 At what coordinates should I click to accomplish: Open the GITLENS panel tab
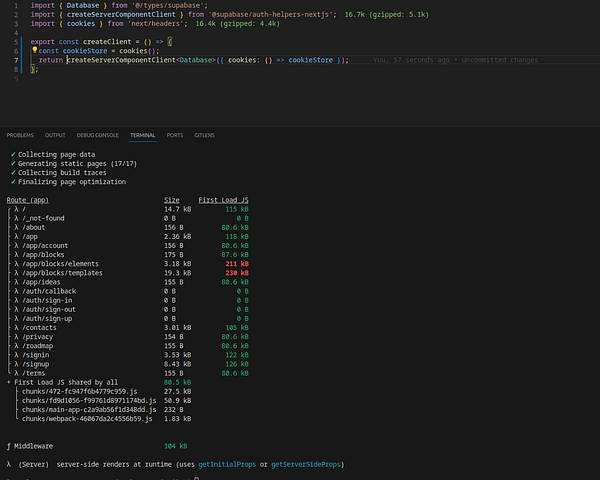point(203,135)
